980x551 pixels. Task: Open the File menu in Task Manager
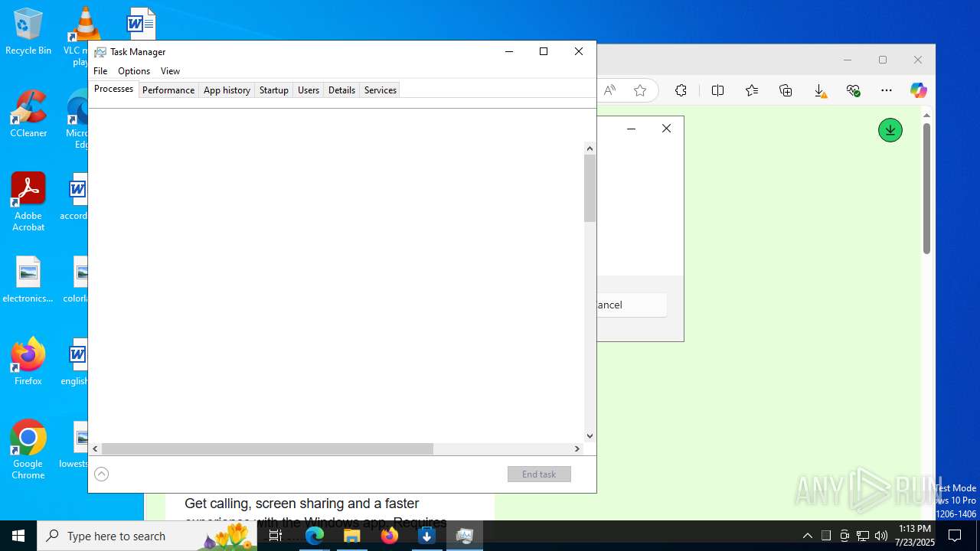[x=100, y=71]
